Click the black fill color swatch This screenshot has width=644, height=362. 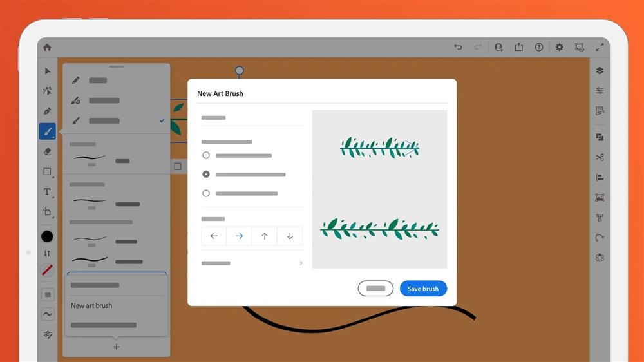(47, 236)
